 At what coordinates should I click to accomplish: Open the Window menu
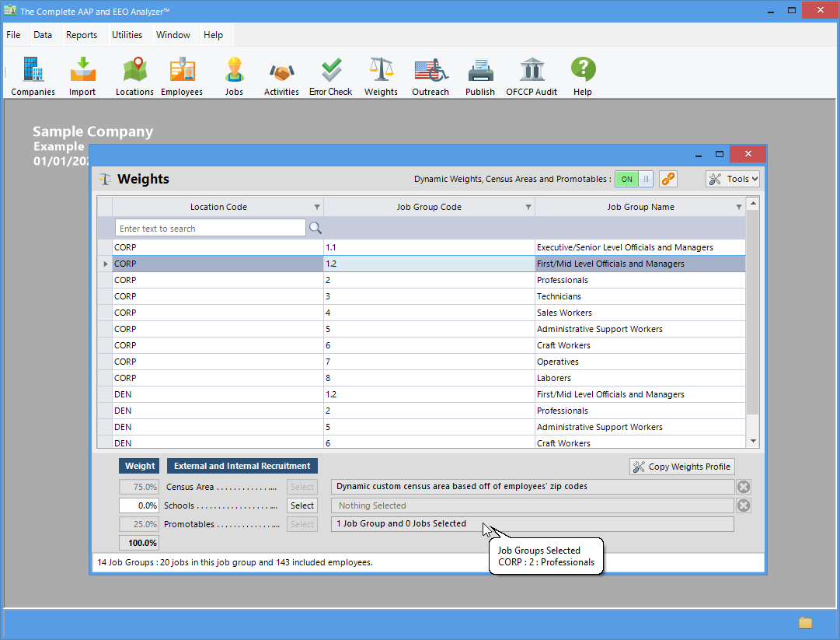click(x=173, y=35)
